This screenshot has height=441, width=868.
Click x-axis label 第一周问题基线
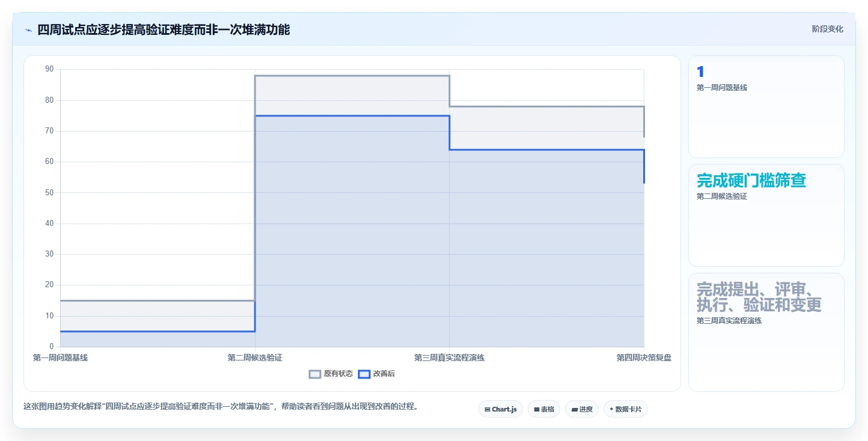coord(60,357)
